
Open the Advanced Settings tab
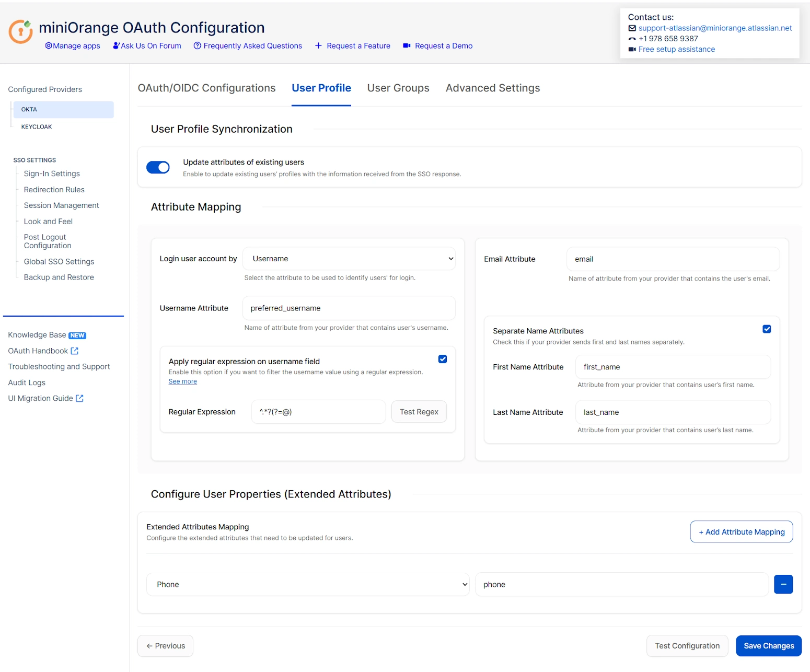492,88
